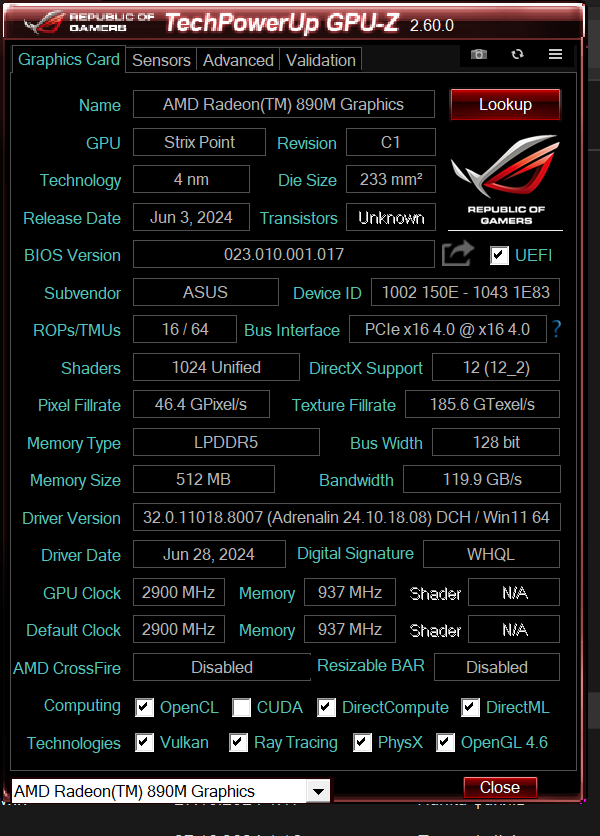Click the Shaders field 1024 Unified
The image size is (600, 836).
(217, 367)
